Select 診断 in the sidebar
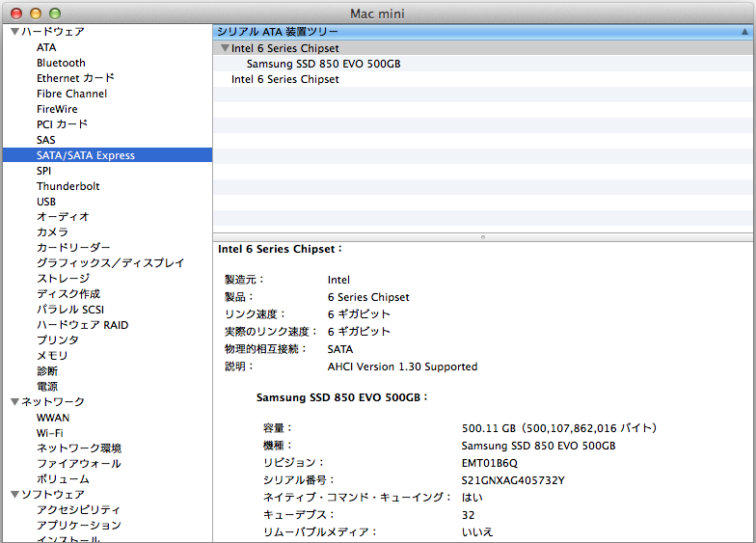756x543 pixels. coord(47,371)
